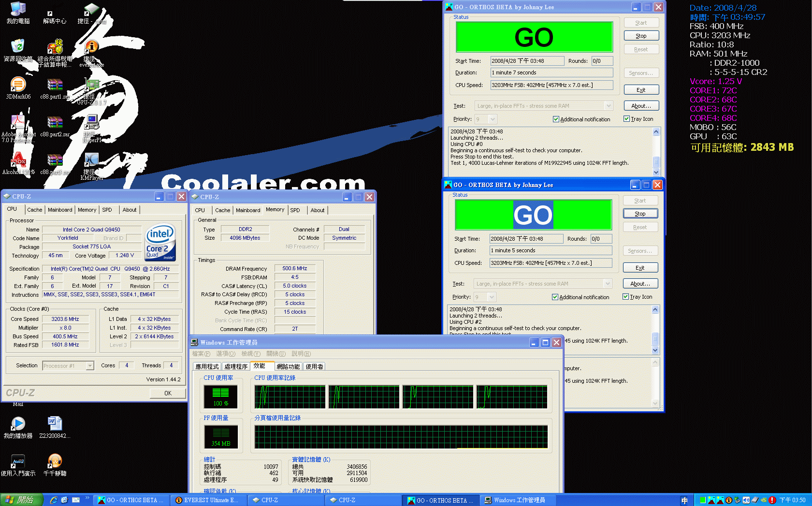Open the Priority dropdown in the CPU #2 ORTHOS window

492,297
